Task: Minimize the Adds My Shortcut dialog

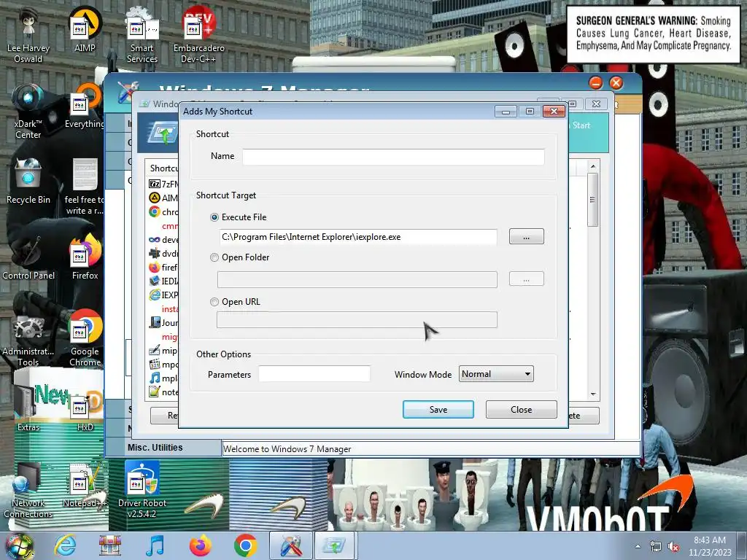Action: click(x=506, y=112)
